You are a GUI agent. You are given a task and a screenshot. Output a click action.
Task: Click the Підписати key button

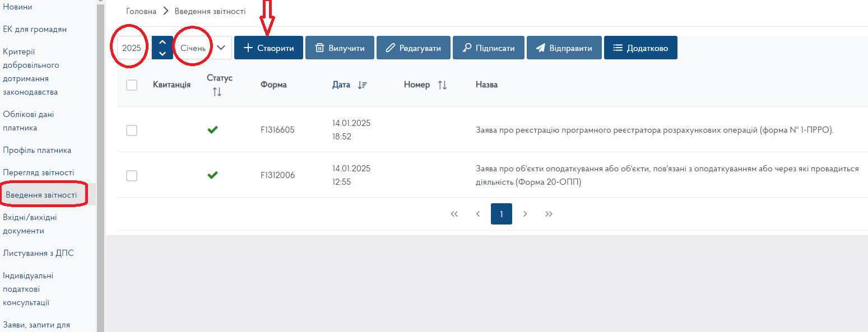coord(488,48)
